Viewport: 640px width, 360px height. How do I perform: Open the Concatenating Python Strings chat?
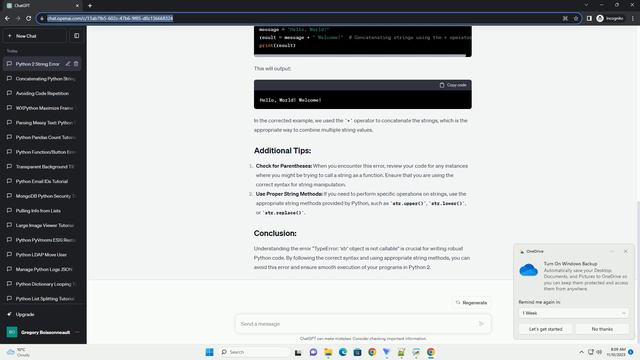tap(42, 79)
